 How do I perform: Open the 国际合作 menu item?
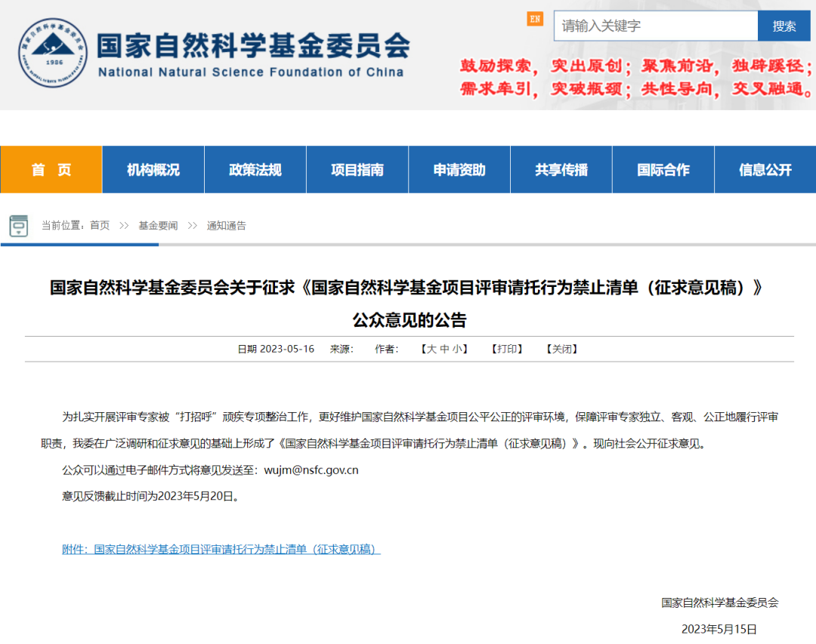(663, 170)
